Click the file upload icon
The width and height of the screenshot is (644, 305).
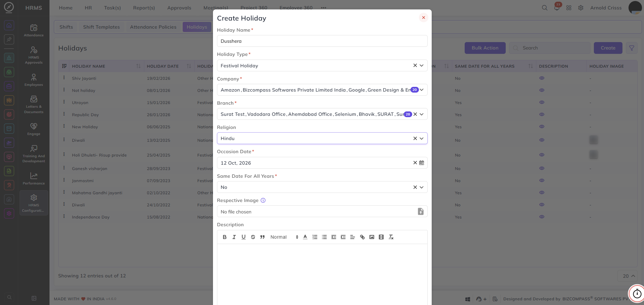point(421,211)
